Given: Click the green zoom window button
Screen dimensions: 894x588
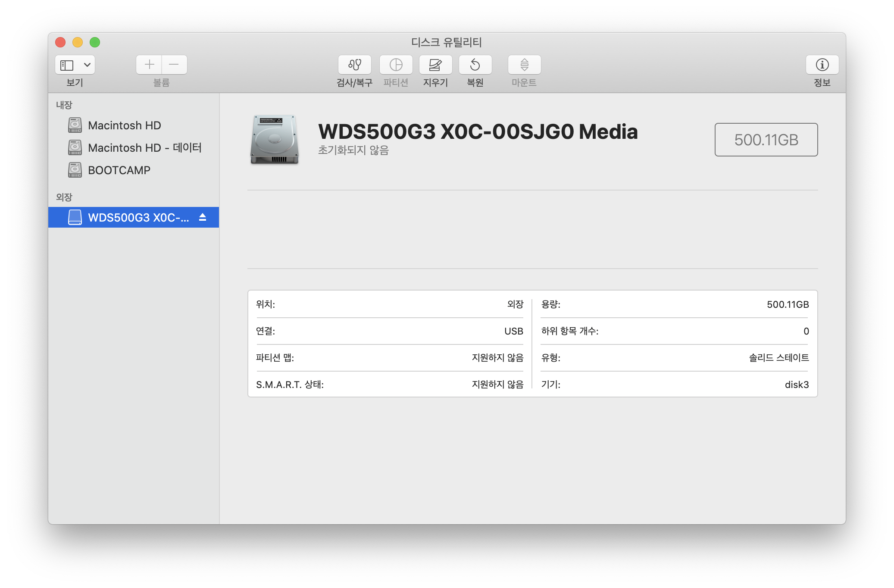Looking at the screenshot, I should click(95, 42).
